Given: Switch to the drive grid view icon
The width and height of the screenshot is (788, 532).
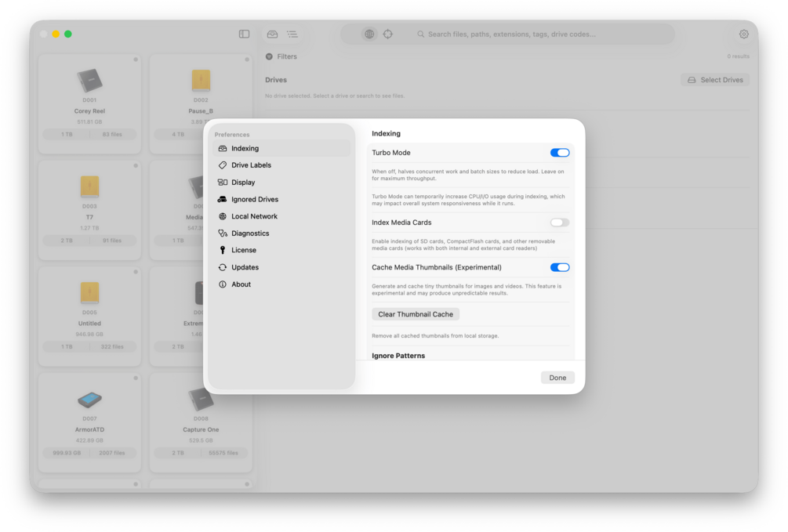Looking at the screenshot, I should [x=272, y=34].
